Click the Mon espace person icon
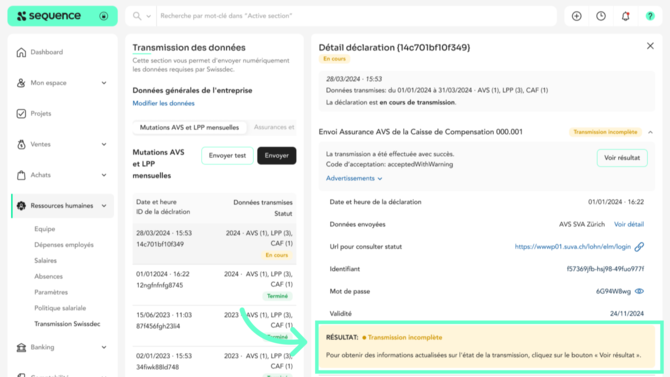The image size is (670, 377). click(x=21, y=83)
